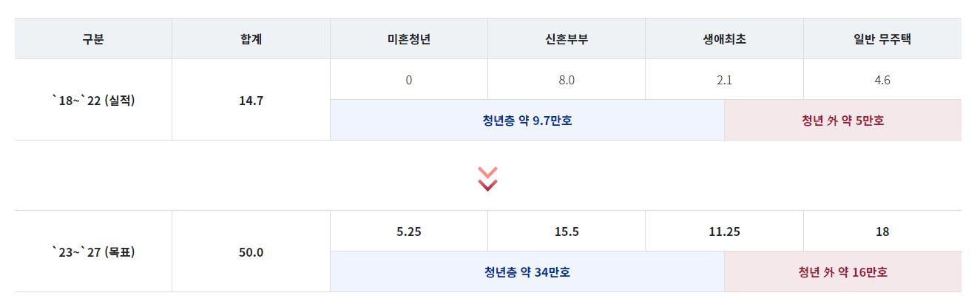Click the 50.0 total cell
The width and height of the screenshot is (980, 307).
coord(251,252)
